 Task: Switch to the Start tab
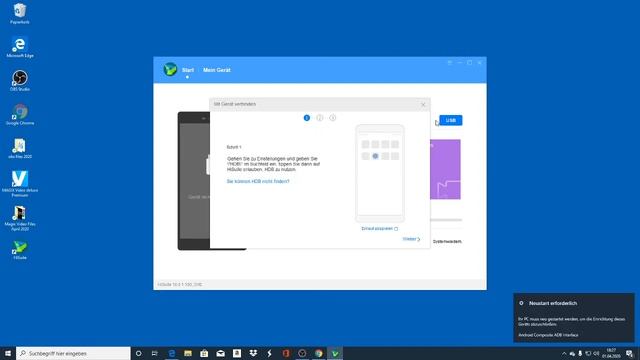tap(188, 70)
